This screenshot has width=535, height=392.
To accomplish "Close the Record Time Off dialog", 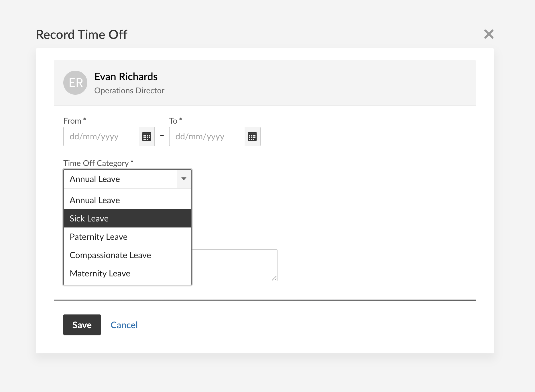I will (x=489, y=34).
